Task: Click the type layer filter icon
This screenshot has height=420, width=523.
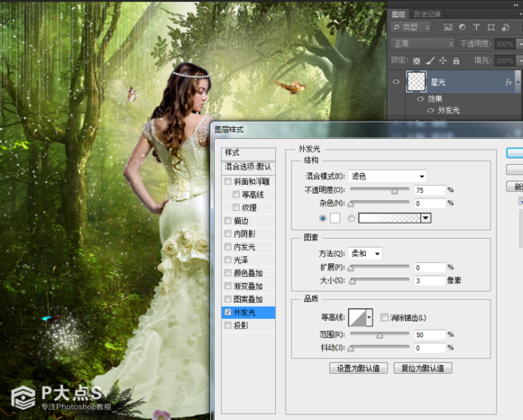Action: tap(476, 27)
